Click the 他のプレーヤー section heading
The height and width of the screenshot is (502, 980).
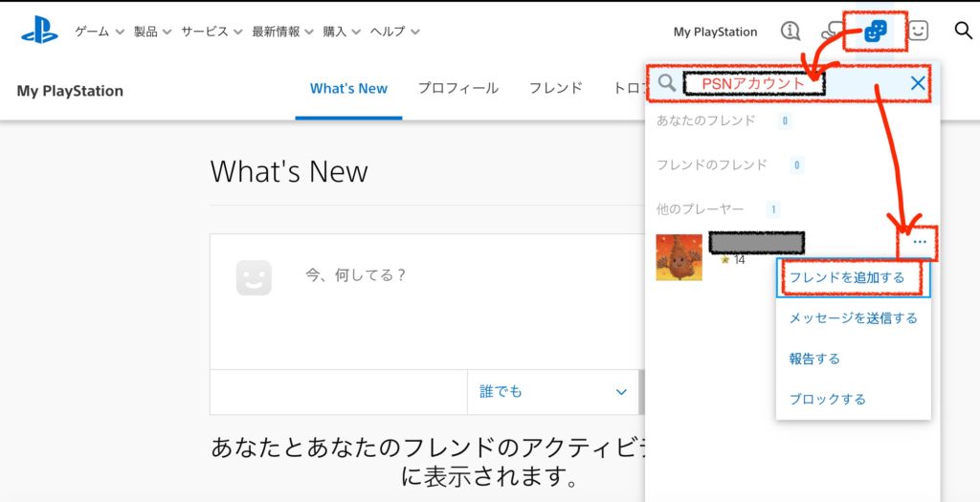coord(700,209)
